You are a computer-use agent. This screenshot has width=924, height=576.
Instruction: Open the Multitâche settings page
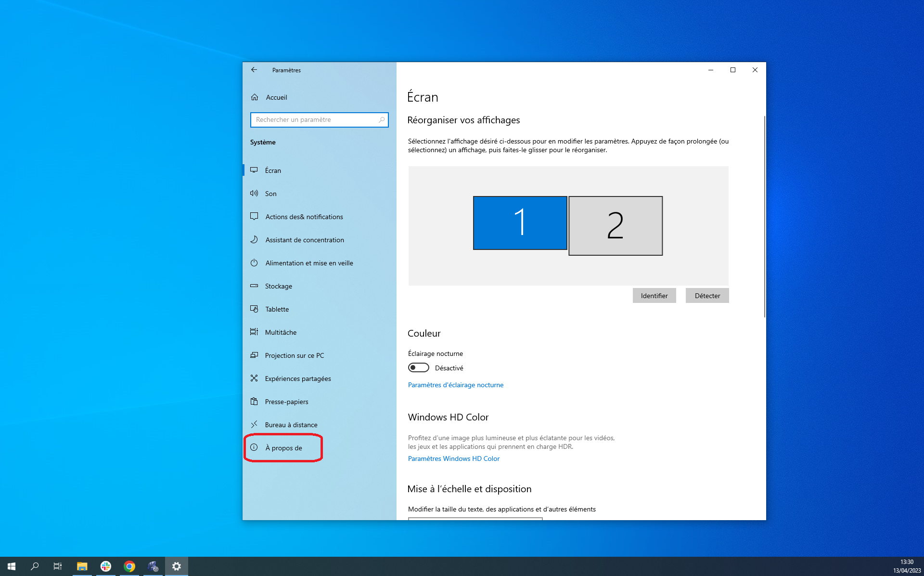pyautogui.click(x=281, y=332)
